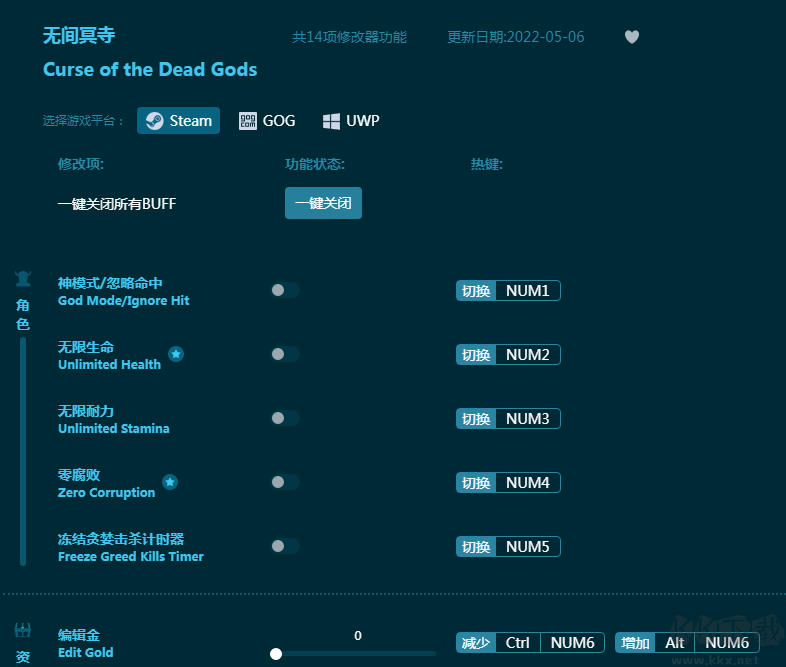
Task: Enable the Freeze Greed Kills Timer switch
Action: [285, 546]
